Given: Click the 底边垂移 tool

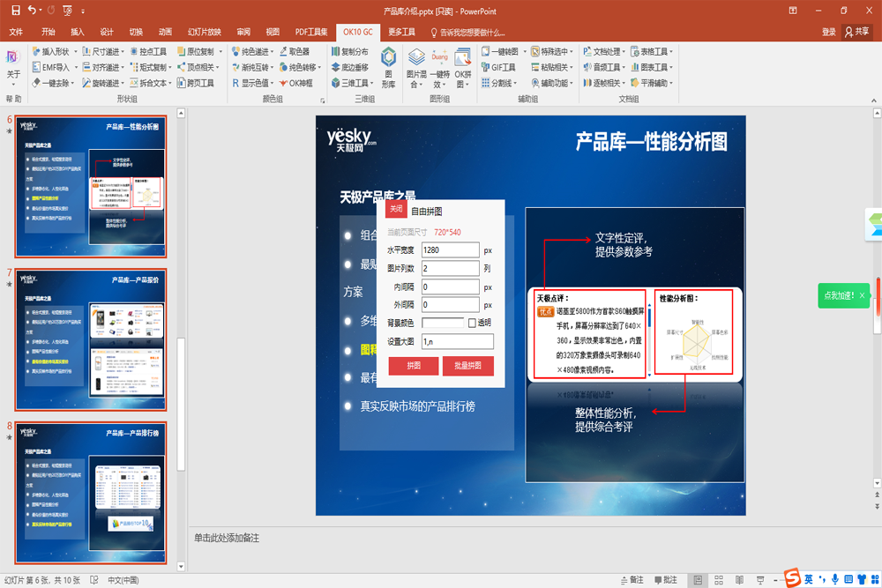Looking at the screenshot, I should click(349, 68).
